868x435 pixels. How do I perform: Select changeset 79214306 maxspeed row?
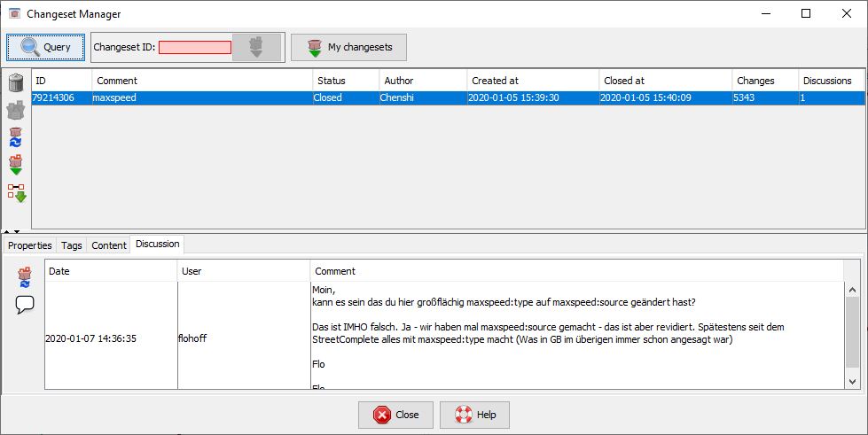click(x=355, y=97)
